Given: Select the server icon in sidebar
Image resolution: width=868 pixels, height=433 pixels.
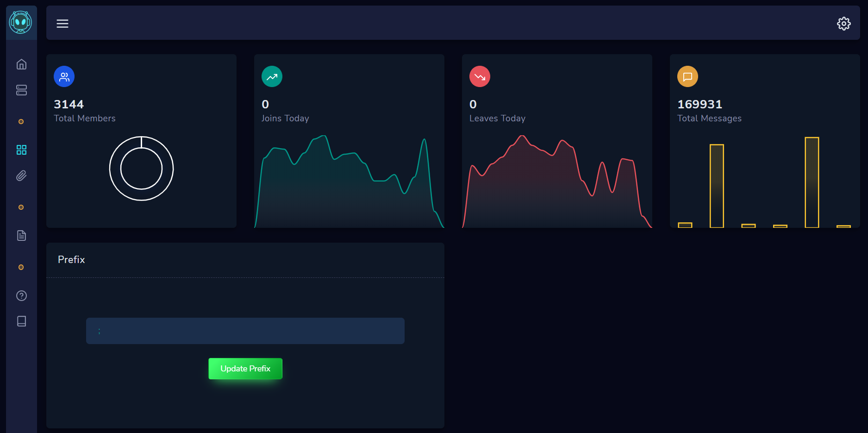Looking at the screenshot, I should [21, 90].
